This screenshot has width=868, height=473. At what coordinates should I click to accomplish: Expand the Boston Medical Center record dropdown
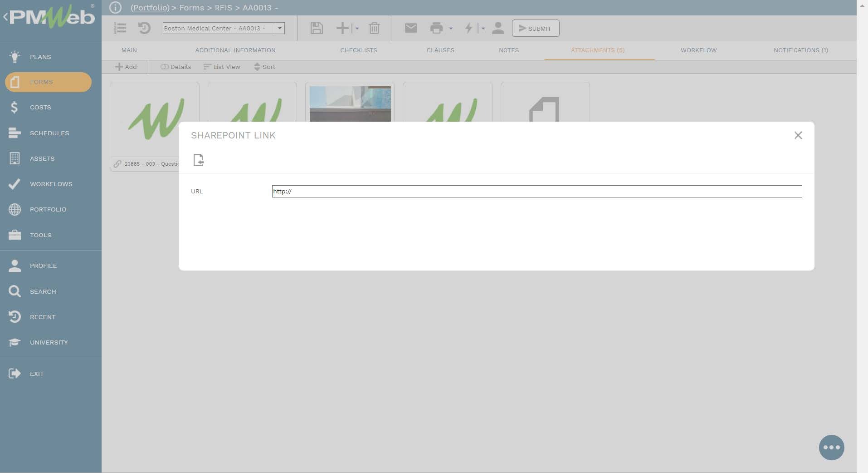pos(280,28)
